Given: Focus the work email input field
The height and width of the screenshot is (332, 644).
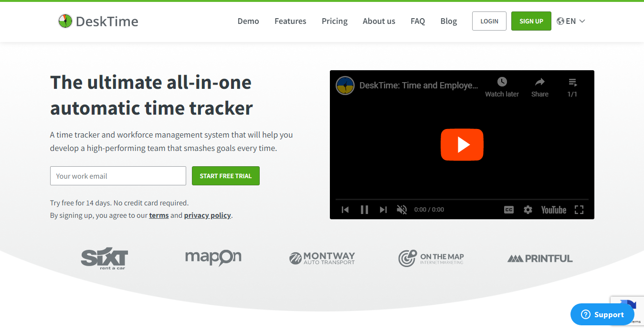Looking at the screenshot, I should 118,176.
